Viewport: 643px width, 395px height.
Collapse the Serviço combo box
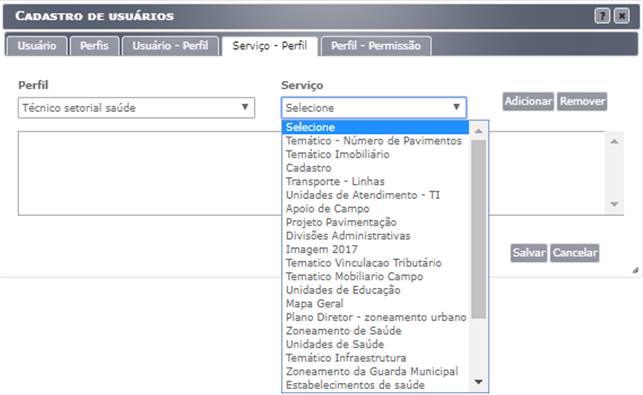coord(374,108)
